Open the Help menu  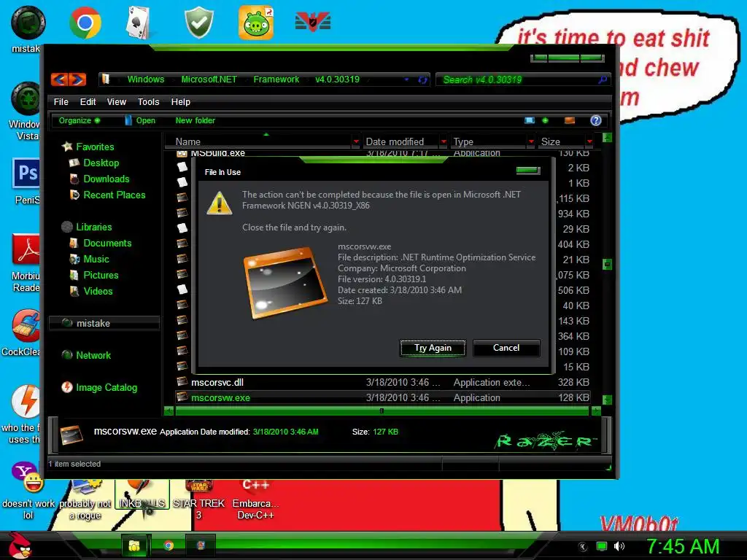pos(181,102)
